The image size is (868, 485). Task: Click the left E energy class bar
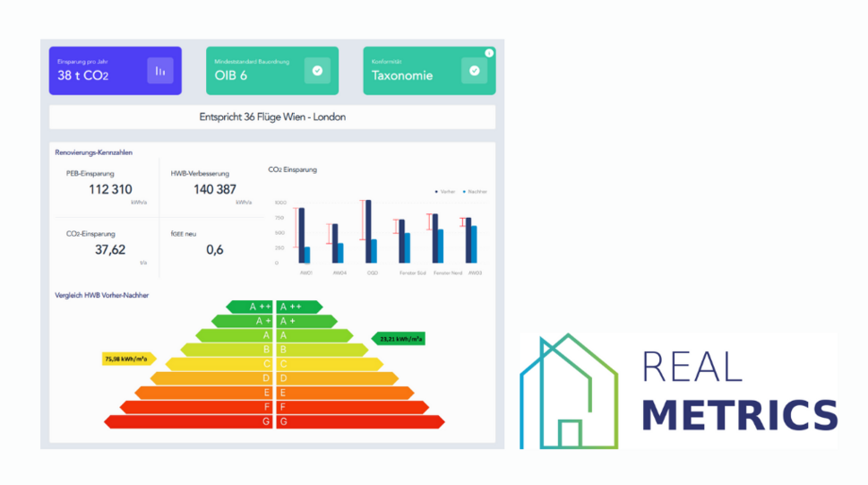(203, 393)
